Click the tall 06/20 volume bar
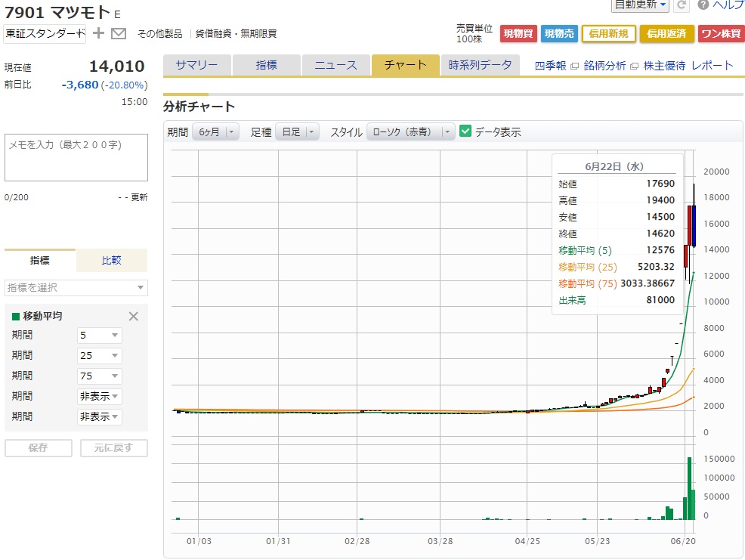745x560 pixels. click(689, 488)
